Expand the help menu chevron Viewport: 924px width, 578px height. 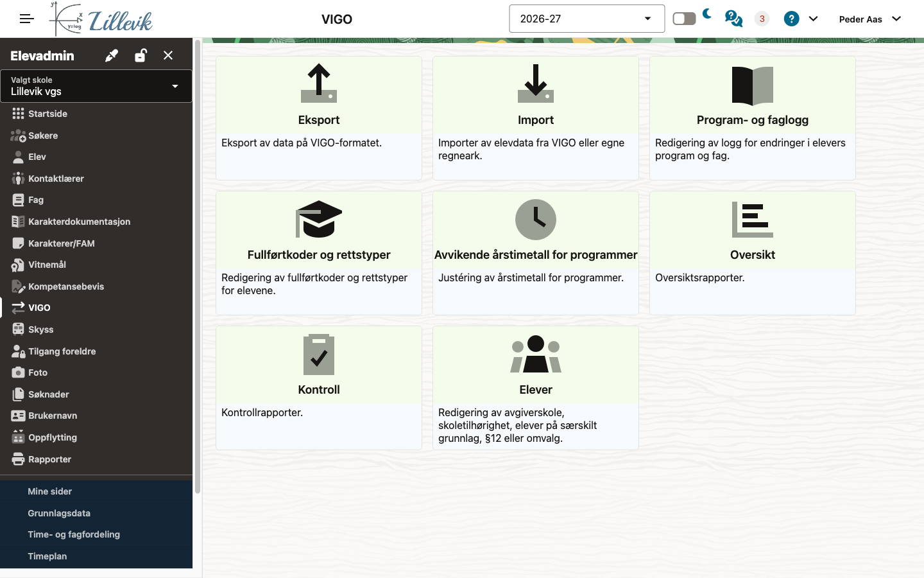pyautogui.click(x=813, y=19)
